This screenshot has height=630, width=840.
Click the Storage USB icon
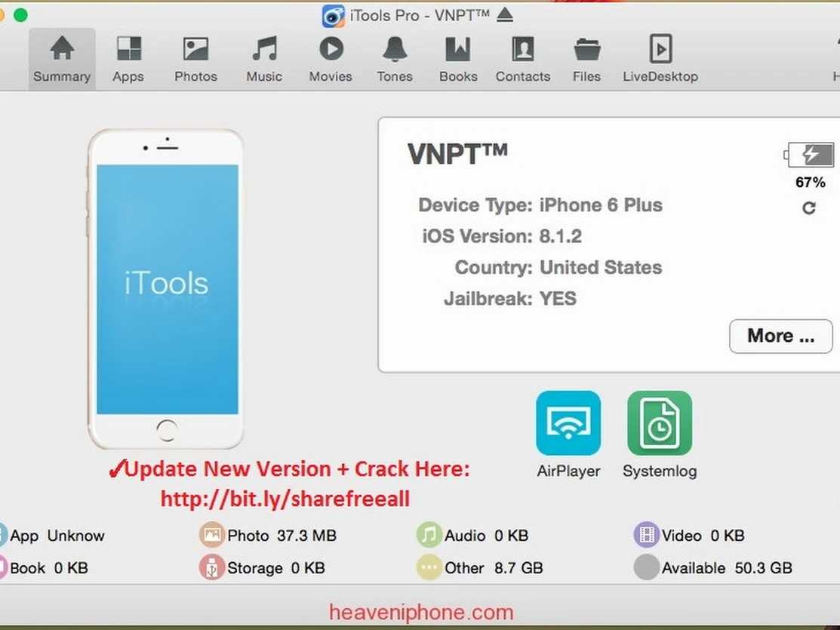[211, 567]
